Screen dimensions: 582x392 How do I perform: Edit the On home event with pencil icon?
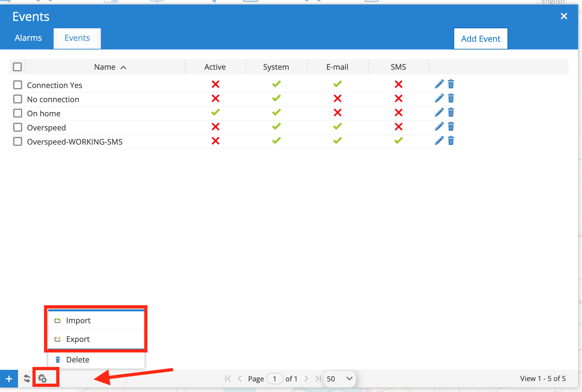point(439,112)
